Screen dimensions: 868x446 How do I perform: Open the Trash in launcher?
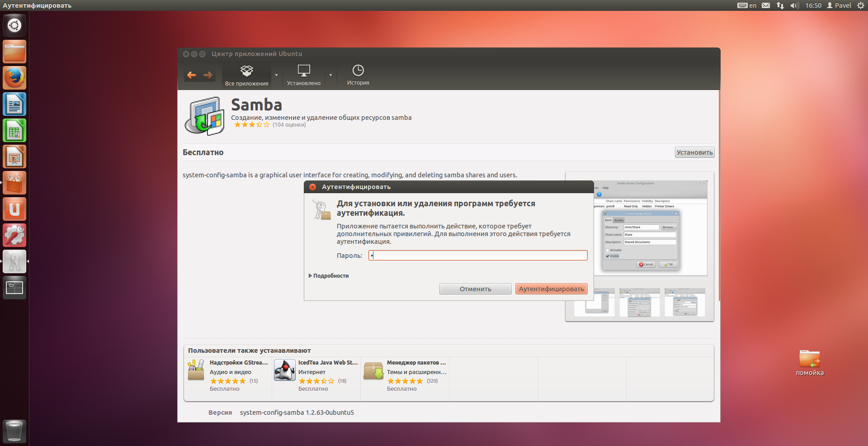pos(14,431)
